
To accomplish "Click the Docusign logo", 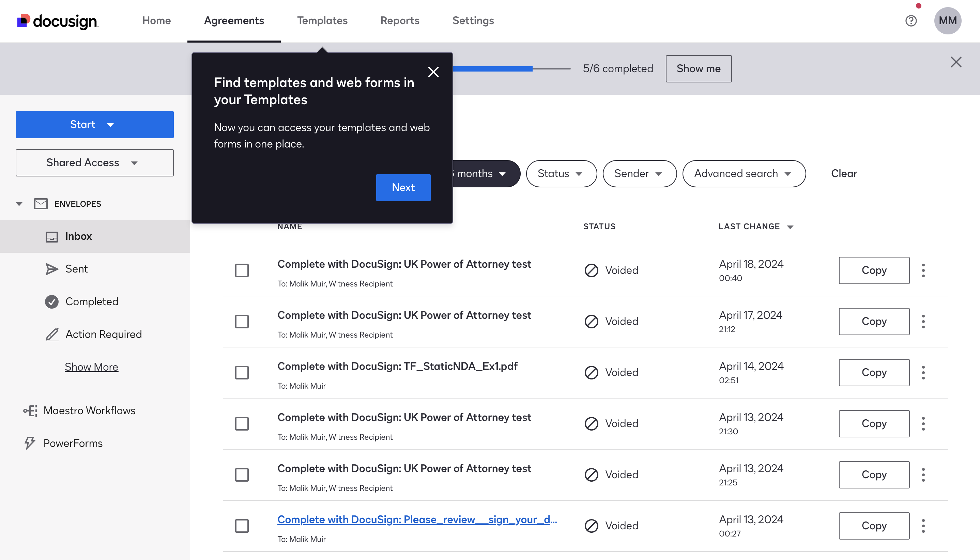I will click(58, 21).
